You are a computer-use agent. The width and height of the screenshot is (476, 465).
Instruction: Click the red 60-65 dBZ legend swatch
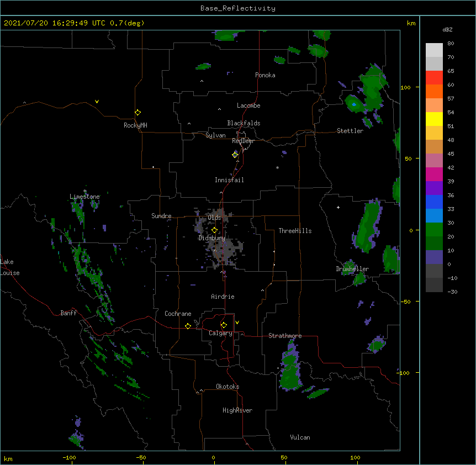click(x=434, y=78)
